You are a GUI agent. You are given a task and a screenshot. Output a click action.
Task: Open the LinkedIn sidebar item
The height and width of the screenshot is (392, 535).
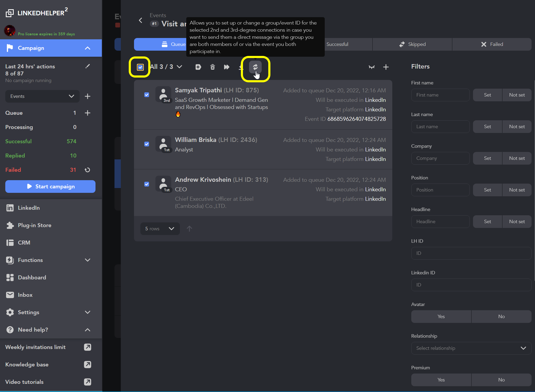coord(51,208)
